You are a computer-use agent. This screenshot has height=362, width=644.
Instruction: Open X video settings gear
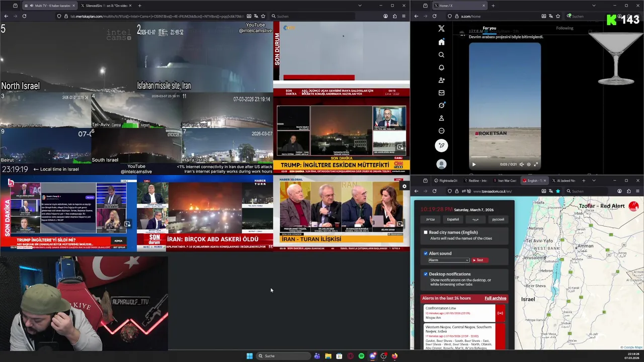(x=528, y=164)
